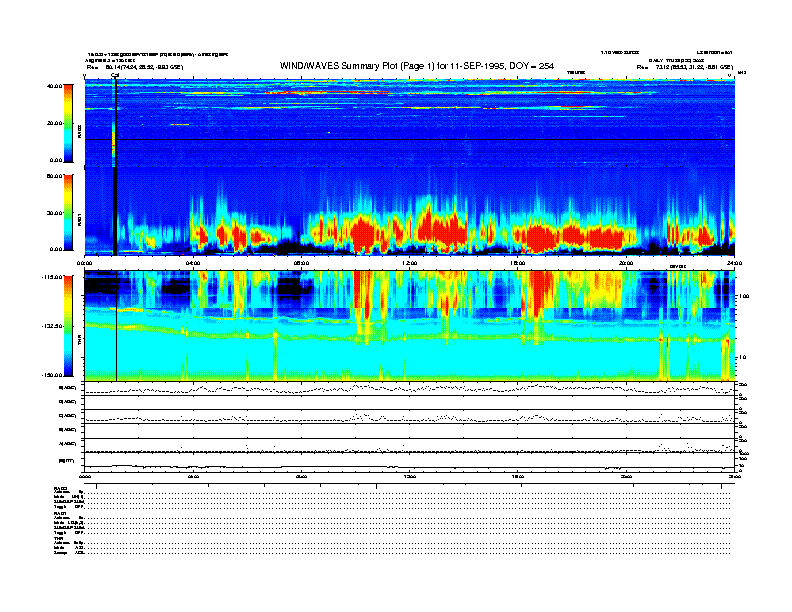792x612 pixels.
Task: Click the 24:00 time axis label
Action: click(x=733, y=263)
